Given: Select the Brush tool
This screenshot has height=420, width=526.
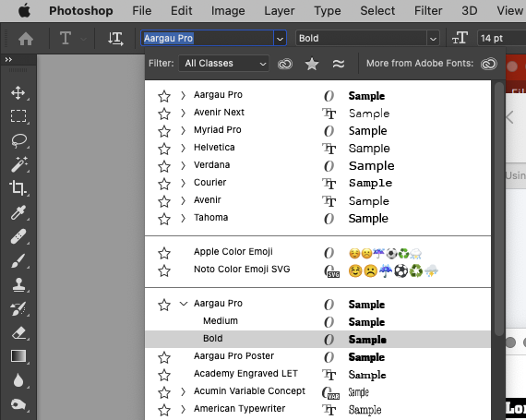Looking at the screenshot, I should (x=18, y=260).
